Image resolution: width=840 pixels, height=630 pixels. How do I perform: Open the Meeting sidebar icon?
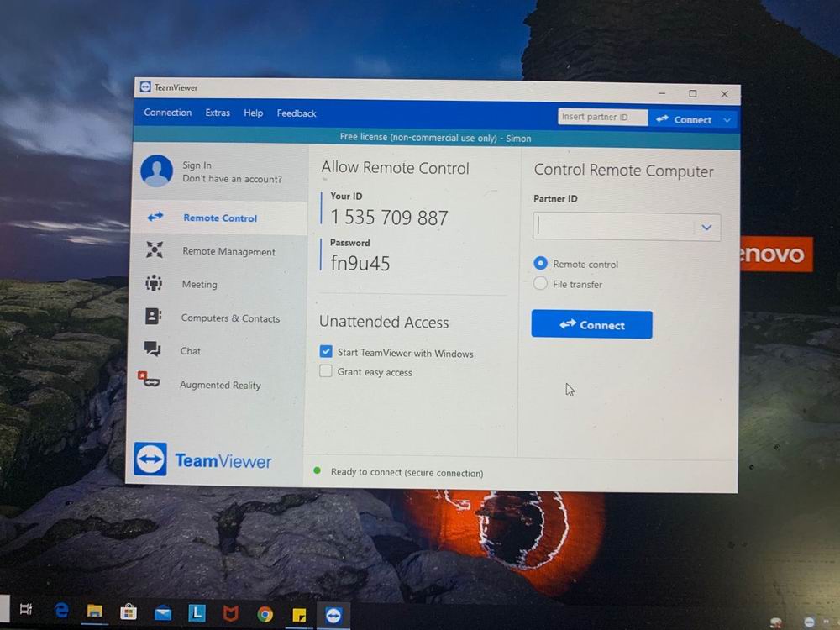click(x=154, y=283)
